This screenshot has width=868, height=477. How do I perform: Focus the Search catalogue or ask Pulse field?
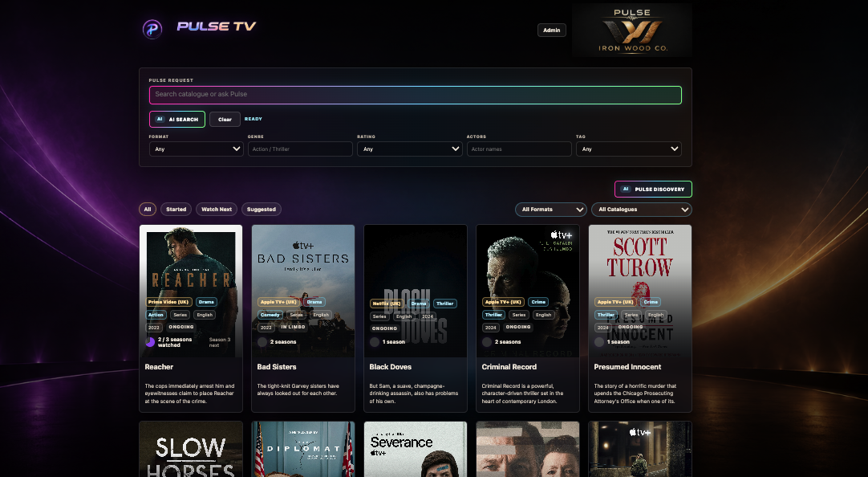pos(416,95)
